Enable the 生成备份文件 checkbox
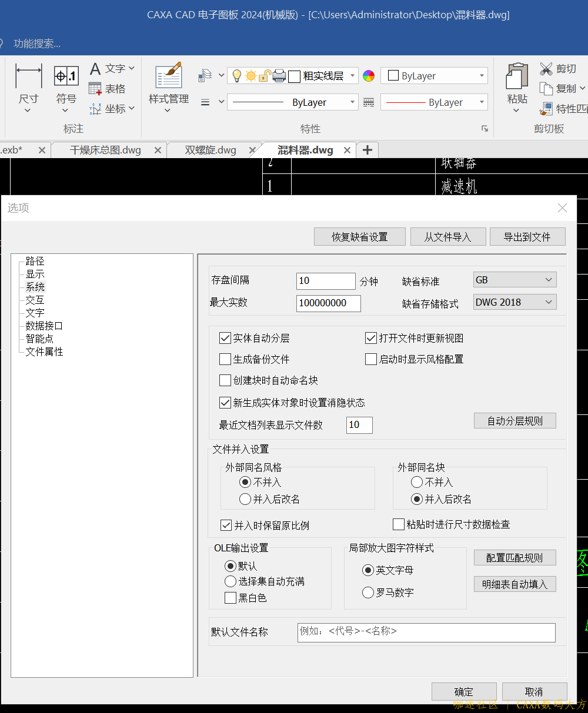Viewport: 588px width, 713px height. [225, 359]
